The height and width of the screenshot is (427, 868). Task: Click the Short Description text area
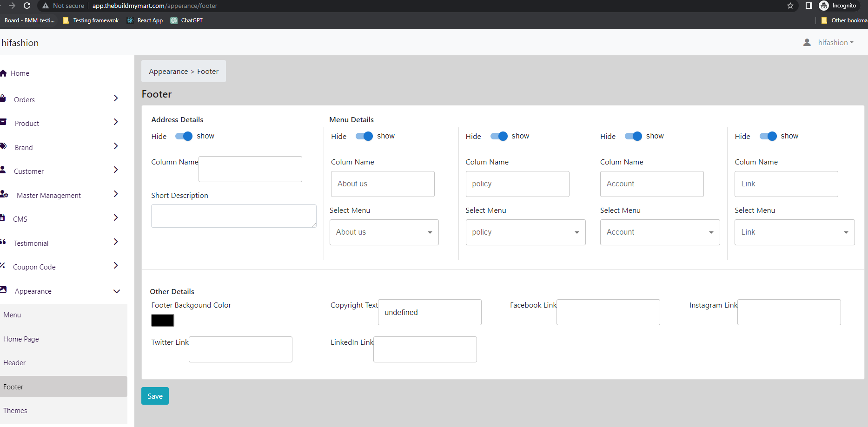234,216
